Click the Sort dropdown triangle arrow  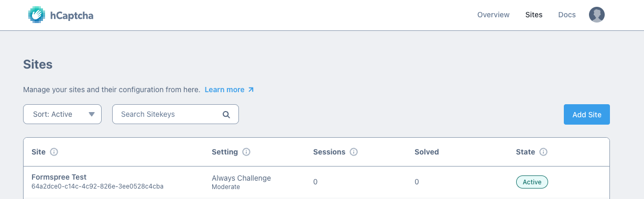pyautogui.click(x=92, y=114)
